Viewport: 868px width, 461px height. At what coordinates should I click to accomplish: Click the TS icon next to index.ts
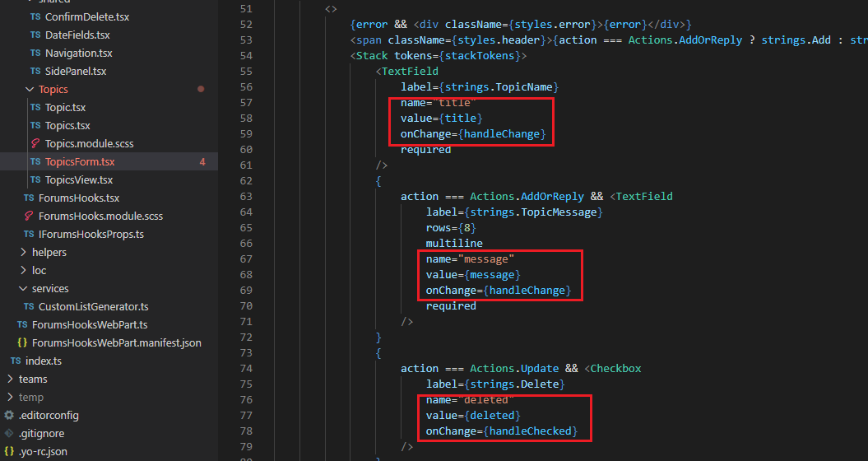pyautogui.click(x=16, y=361)
